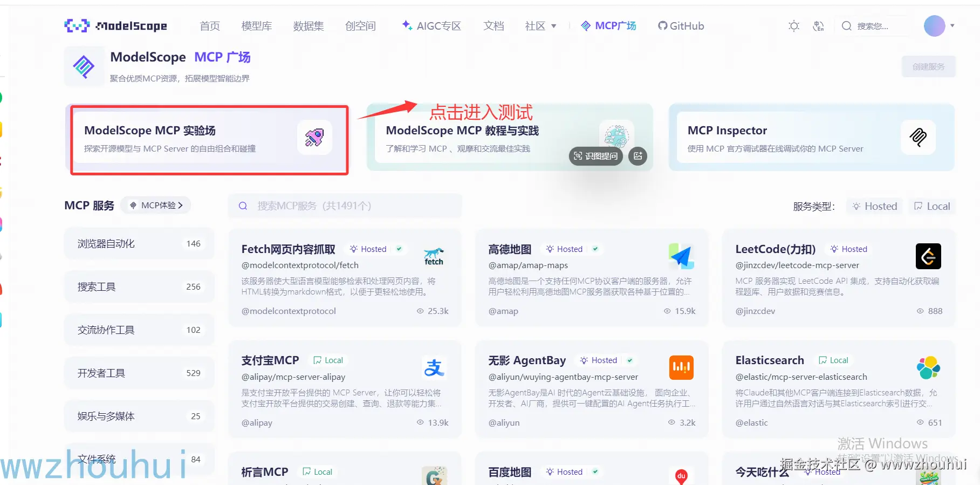Click the Alipay 支 logo icon
This screenshot has width=980, height=485.
click(x=434, y=368)
